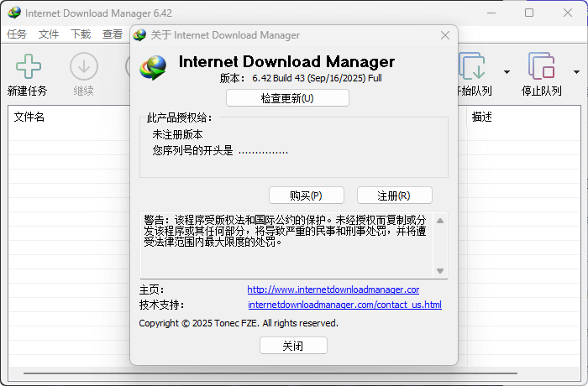Click the small IDM icon in About dialog title bar
The height and width of the screenshot is (386, 588).
139,35
